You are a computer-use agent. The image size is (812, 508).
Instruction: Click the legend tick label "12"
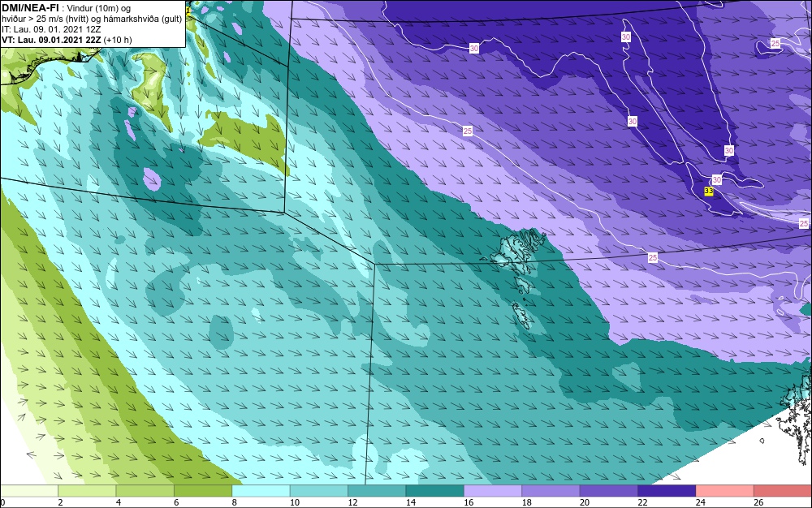click(x=352, y=502)
